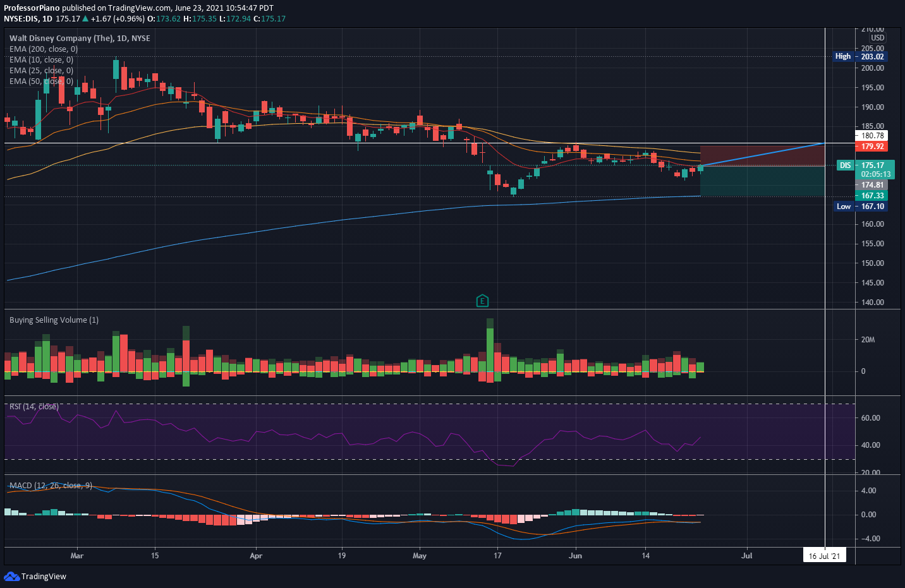Select the EMA (50, close, 0) legend
Image resolution: width=905 pixels, height=588 pixels.
pyautogui.click(x=41, y=81)
